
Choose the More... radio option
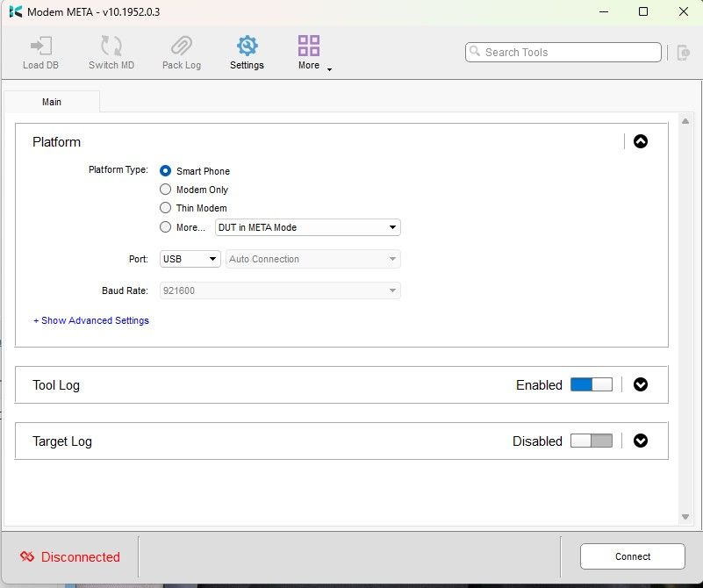pyautogui.click(x=166, y=227)
